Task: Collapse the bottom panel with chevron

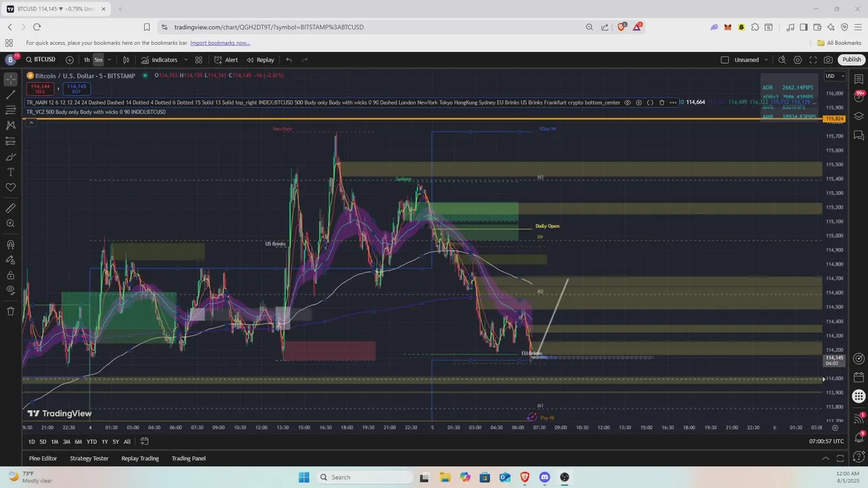Action: point(825,458)
